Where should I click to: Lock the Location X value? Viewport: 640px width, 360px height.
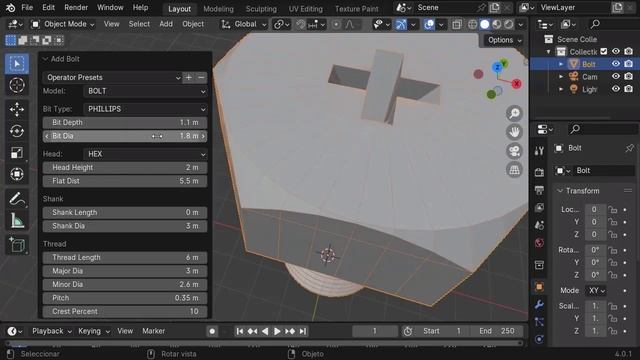[612, 210]
